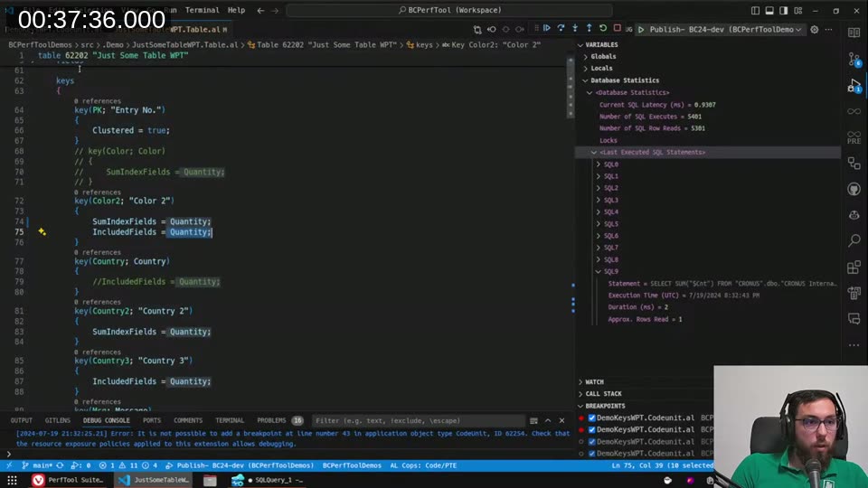Click the compare changes icon in editor toolbar

tap(477, 29)
